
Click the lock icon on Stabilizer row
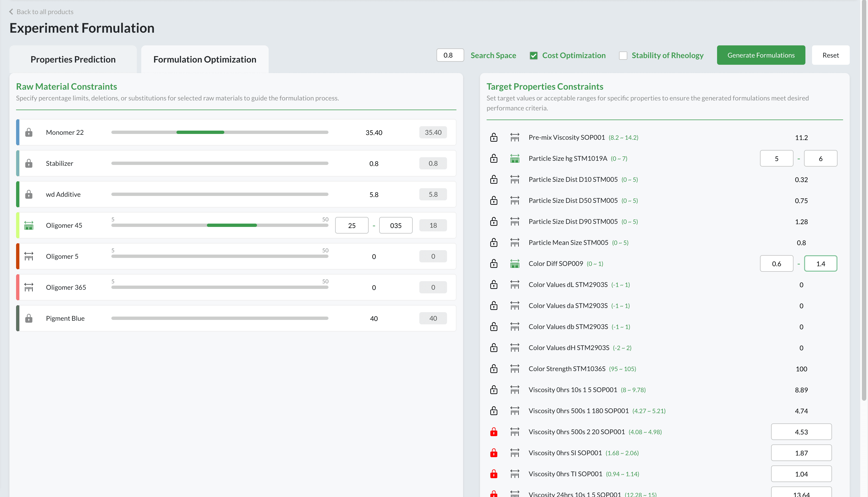[x=29, y=164]
